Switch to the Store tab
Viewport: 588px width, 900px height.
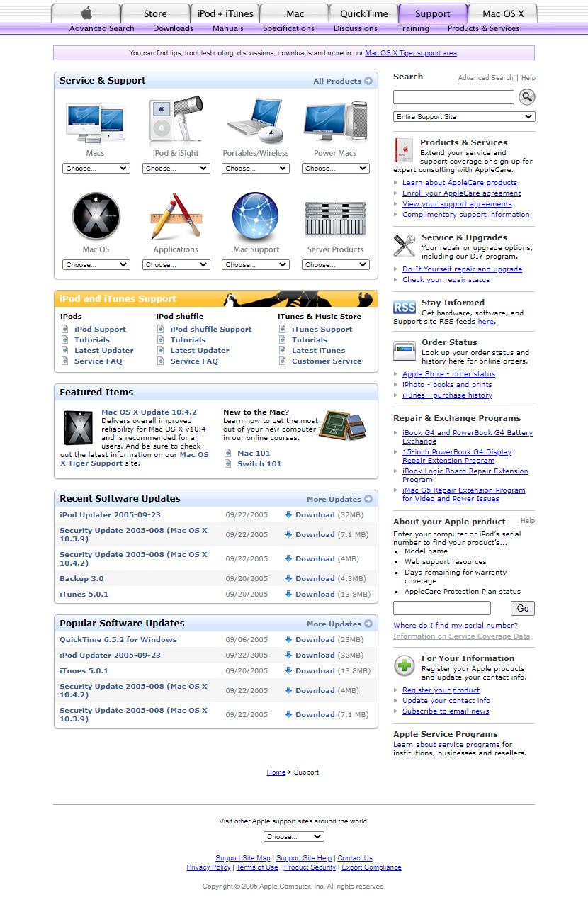point(155,13)
